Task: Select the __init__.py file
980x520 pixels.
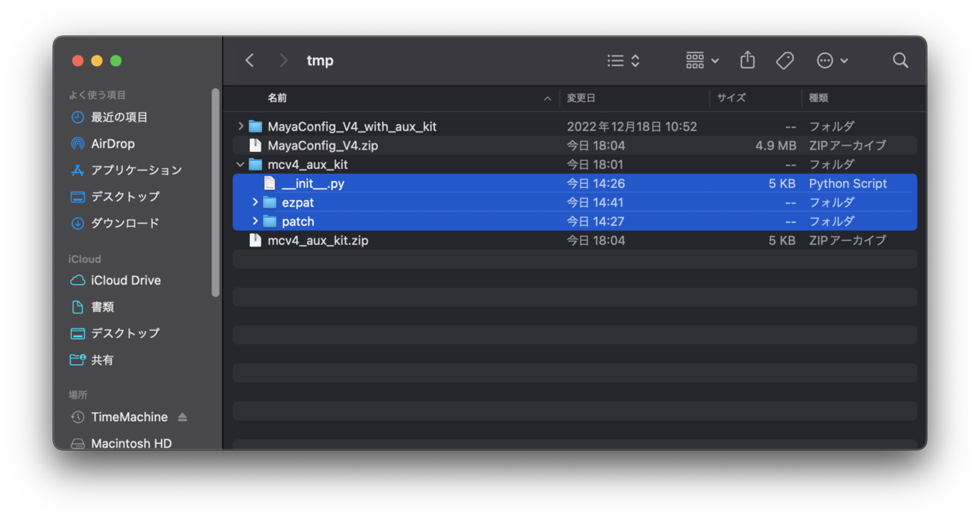Action: [575, 184]
